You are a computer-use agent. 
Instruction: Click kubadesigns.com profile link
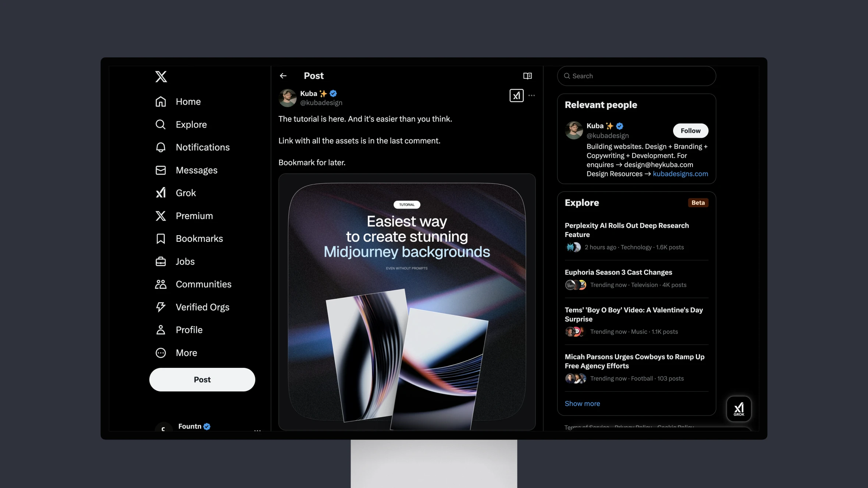pos(680,174)
